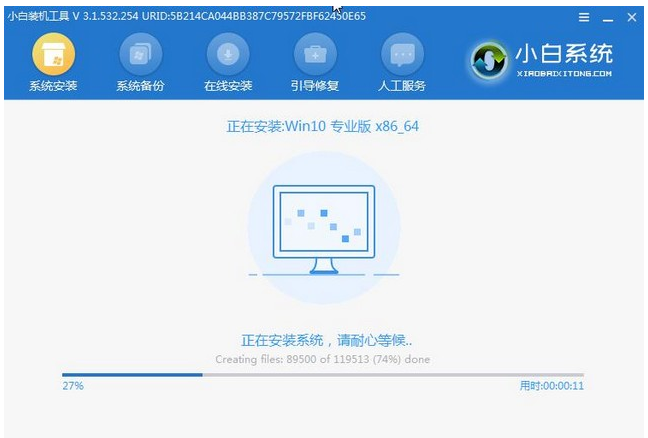648x438 pixels.
Task: Click the installation progress bar
Action: [323, 375]
